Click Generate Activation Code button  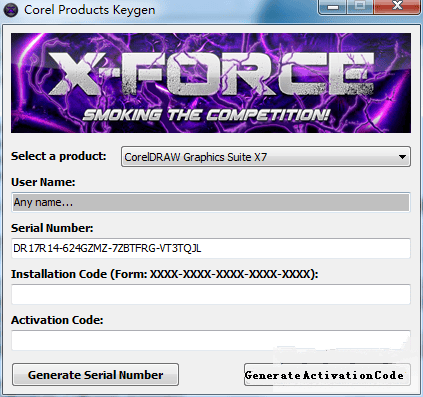pos(327,375)
